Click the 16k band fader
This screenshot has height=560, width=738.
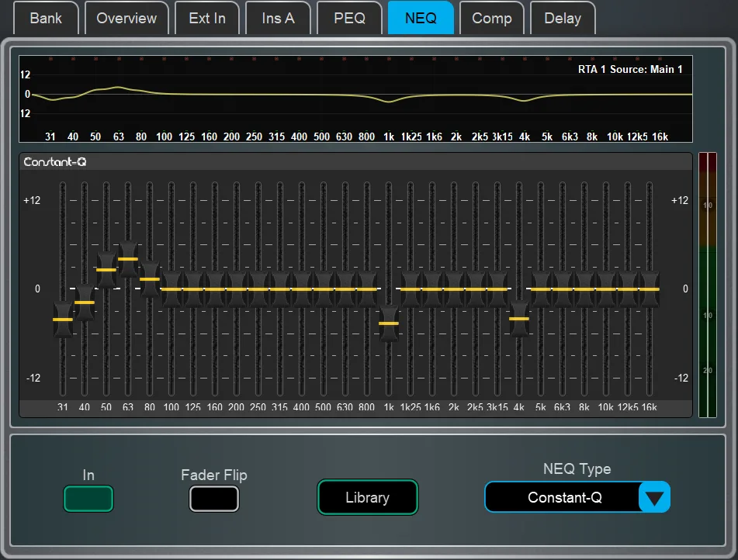[650, 289]
